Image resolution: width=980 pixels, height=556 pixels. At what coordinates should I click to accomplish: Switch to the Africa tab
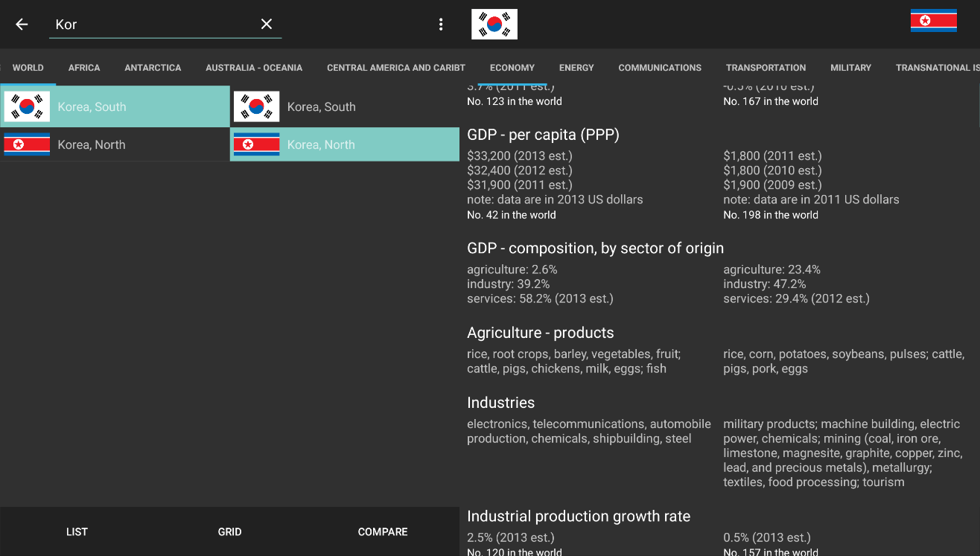click(84, 68)
